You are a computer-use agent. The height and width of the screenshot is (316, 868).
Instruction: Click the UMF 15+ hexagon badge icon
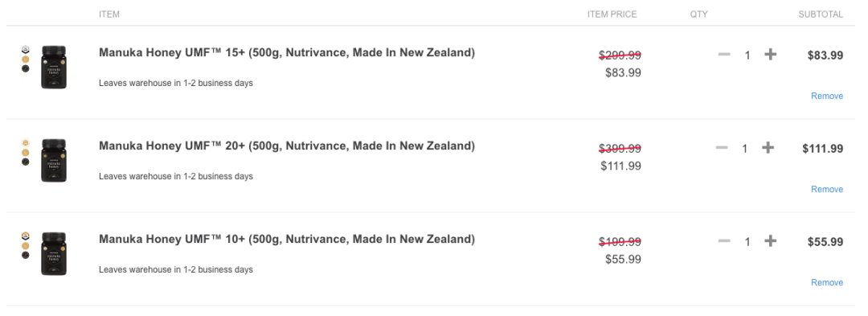point(26,50)
